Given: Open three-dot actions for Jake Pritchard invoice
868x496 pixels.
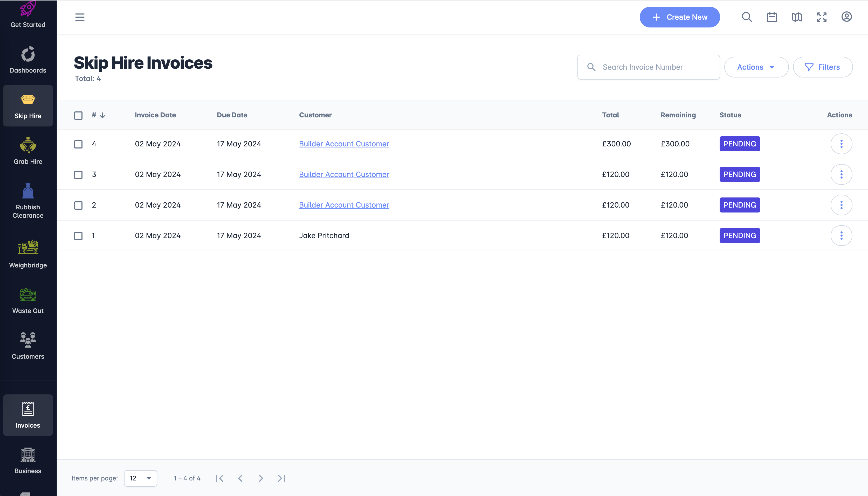Looking at the screenshot, I should (841, 235).
